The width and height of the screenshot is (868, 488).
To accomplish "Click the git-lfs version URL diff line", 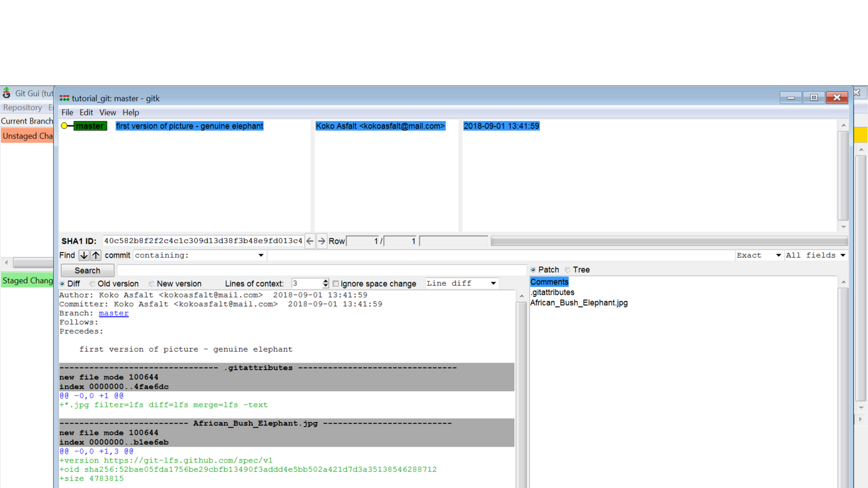I will [x=166, y=461].
